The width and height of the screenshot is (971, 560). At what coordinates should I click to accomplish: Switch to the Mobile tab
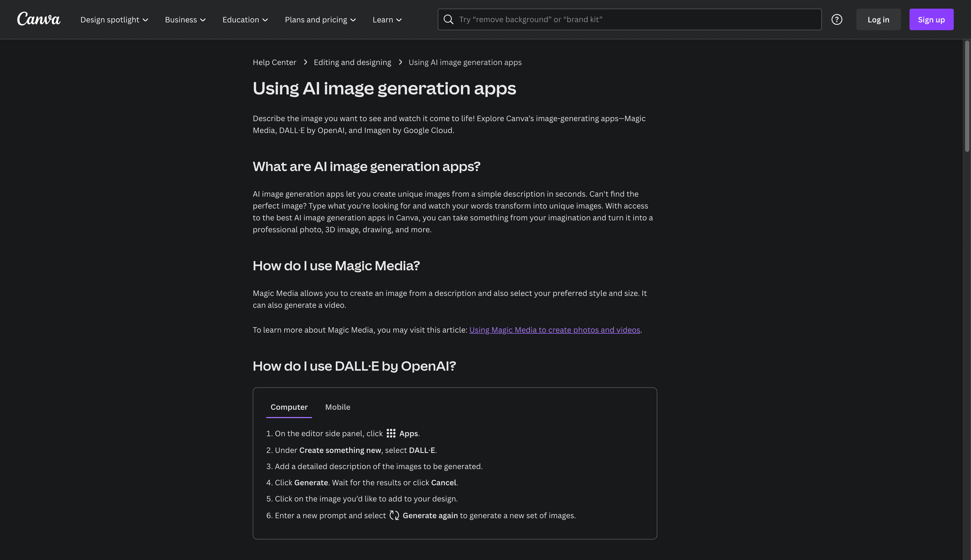(338, 407)
